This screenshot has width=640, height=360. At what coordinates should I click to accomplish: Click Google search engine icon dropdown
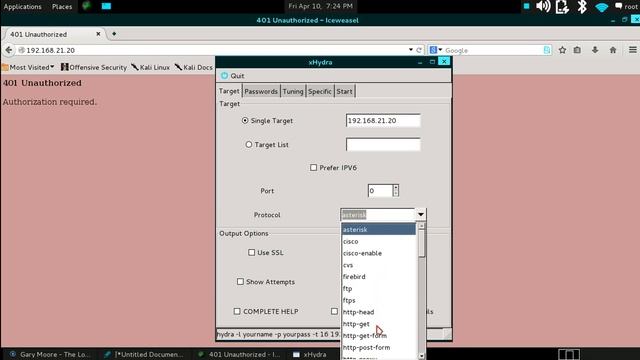tap(436, 50)
